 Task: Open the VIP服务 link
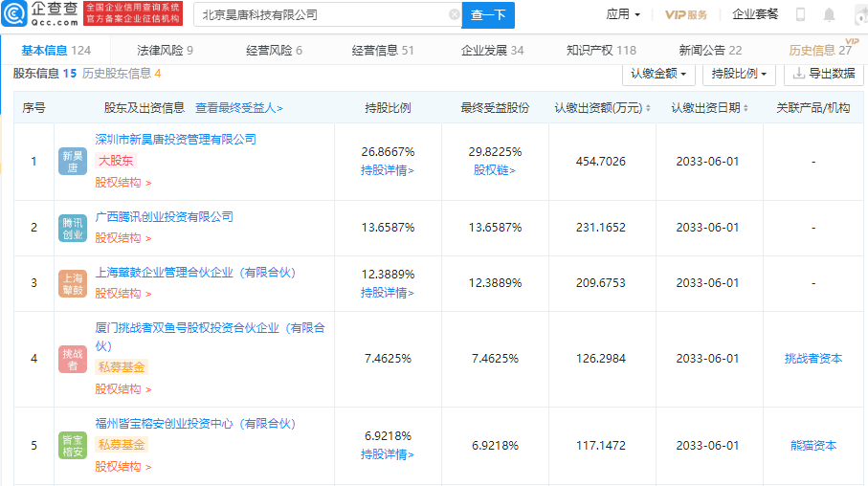[x=686, y=14]
